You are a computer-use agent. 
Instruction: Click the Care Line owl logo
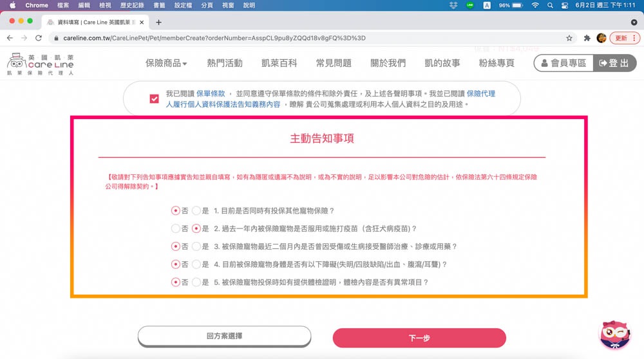coord(40,64)
